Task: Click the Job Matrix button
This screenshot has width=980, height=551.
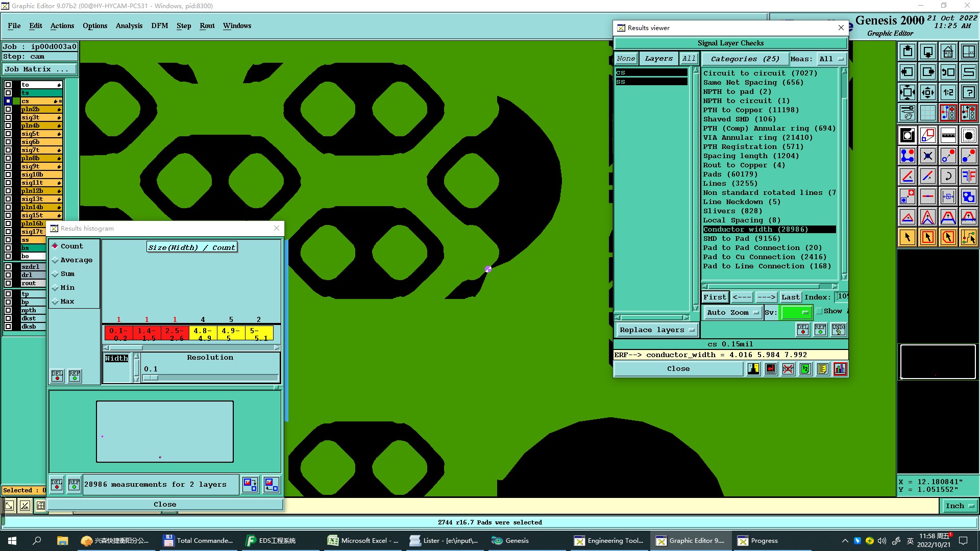Action: (x=40, y=69)
